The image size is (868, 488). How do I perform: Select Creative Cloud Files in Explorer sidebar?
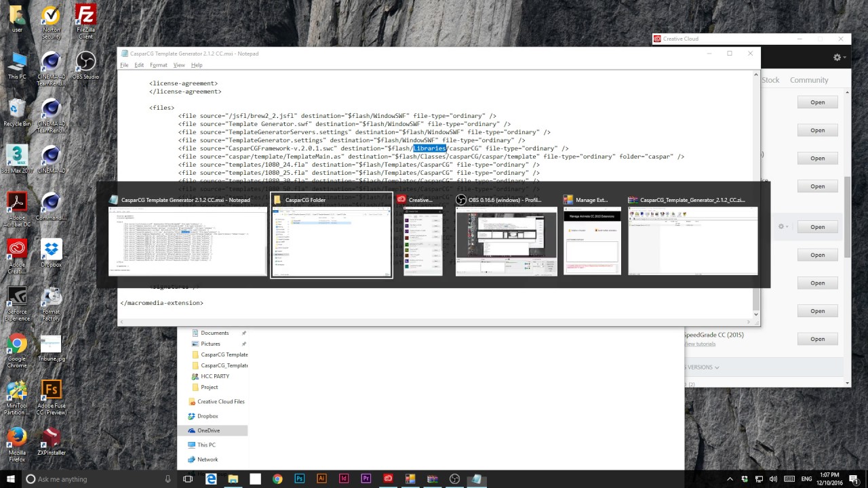point(220,401)
